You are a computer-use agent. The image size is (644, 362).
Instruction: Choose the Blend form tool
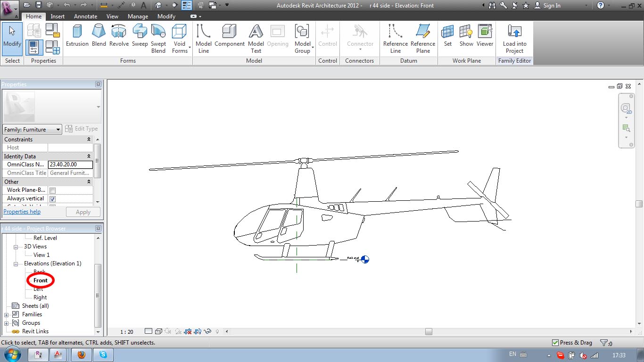pos(99,36)
